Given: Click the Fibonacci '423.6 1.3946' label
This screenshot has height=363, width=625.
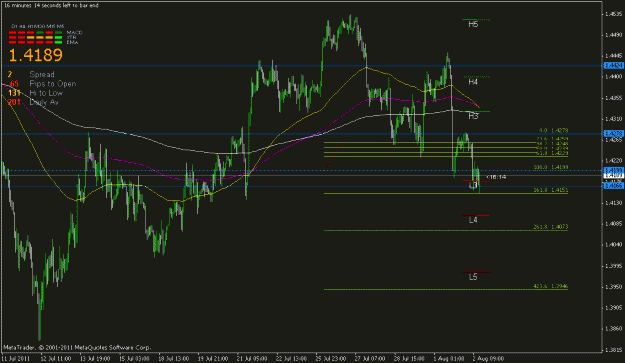Looking at the screenshot, I should point(551,286).
